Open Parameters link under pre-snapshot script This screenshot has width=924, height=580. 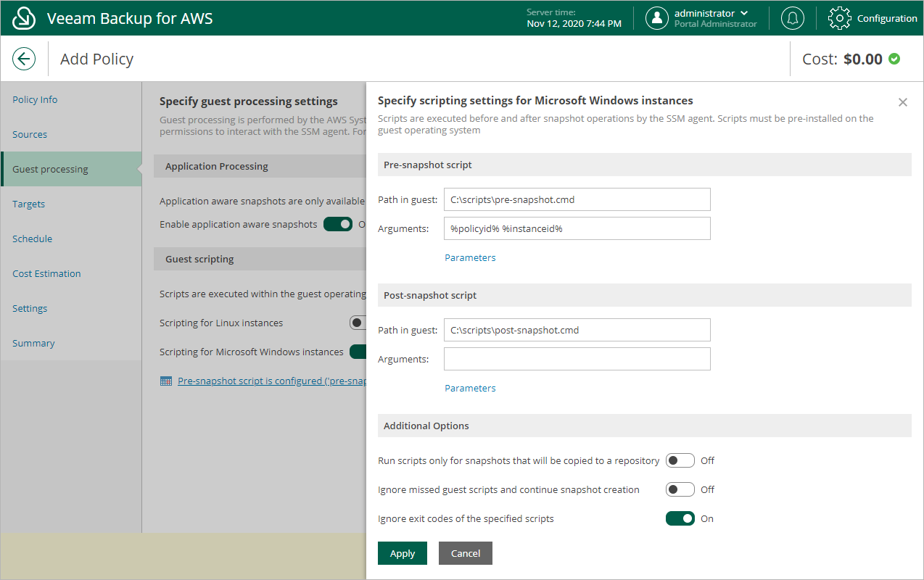pos(470,257)
